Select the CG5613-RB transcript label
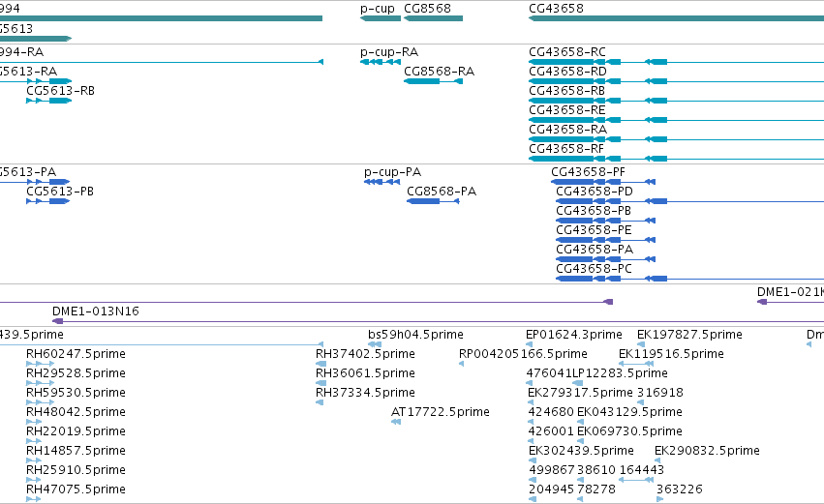This screenshot has width=824, height=504. (60, 91)
